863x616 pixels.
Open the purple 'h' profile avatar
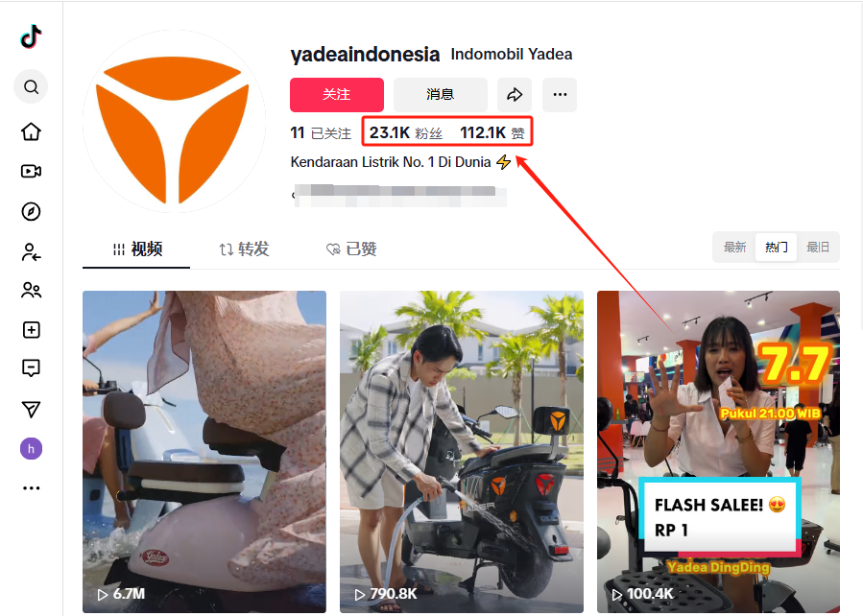click(31, 449)
